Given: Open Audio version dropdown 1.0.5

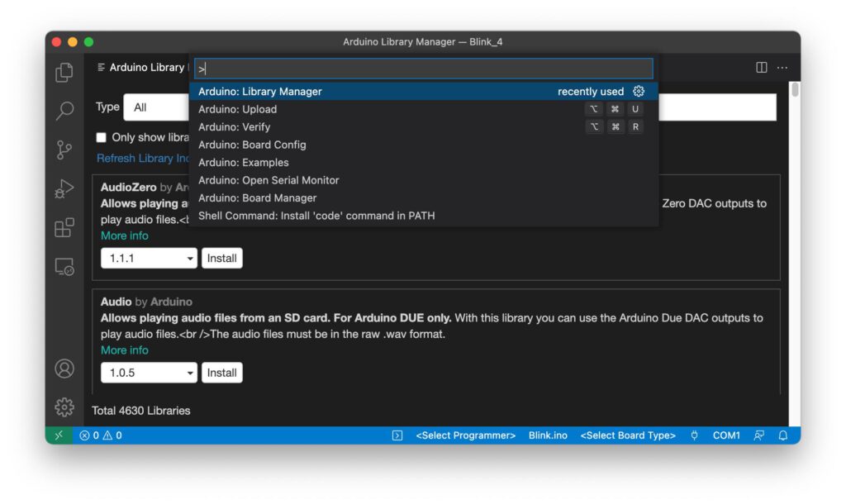Looking at the screenshot, I should (149, 373).
